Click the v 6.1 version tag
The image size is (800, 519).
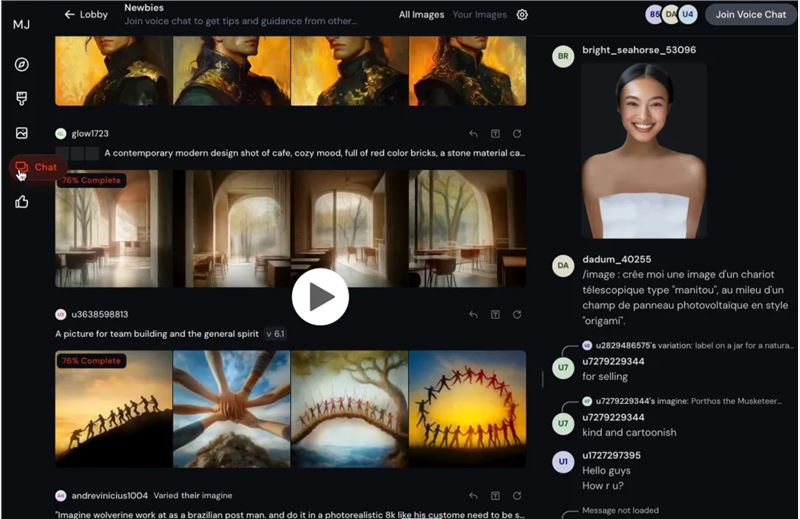click(276, 334)
